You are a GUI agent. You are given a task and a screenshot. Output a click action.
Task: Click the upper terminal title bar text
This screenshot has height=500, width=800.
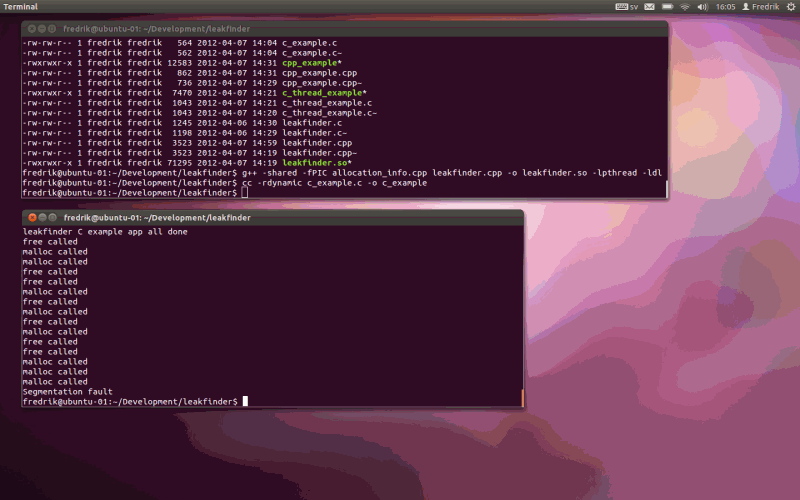click(156, 29)
